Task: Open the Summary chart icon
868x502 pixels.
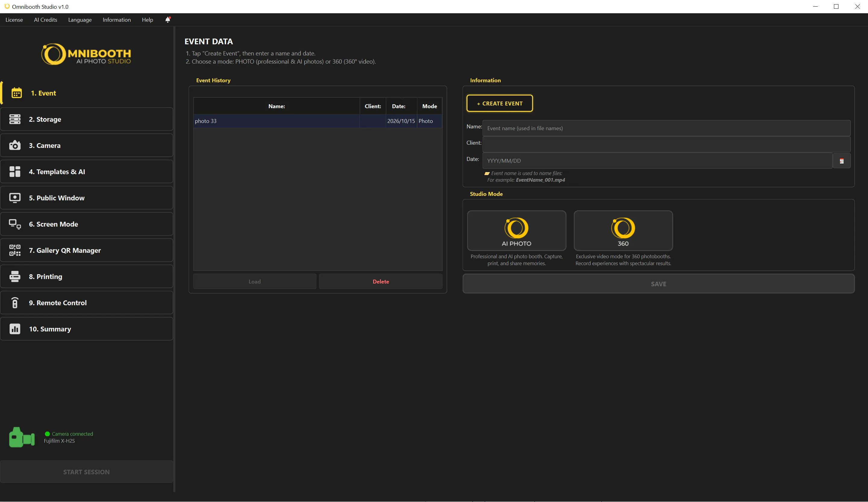Action: pyautogui.click(x=15, y=329)
